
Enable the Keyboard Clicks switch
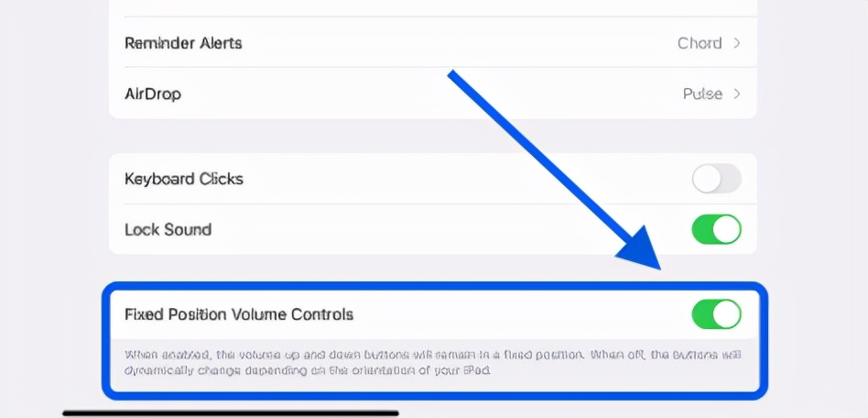[716, 179]
